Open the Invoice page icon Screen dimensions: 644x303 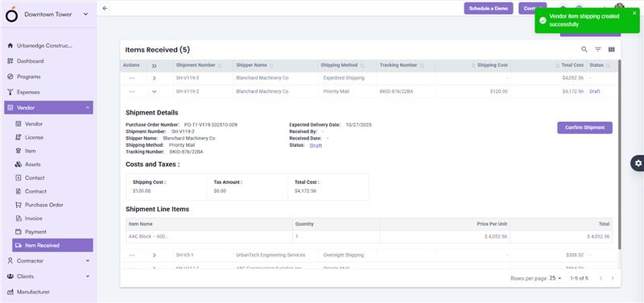18,218
